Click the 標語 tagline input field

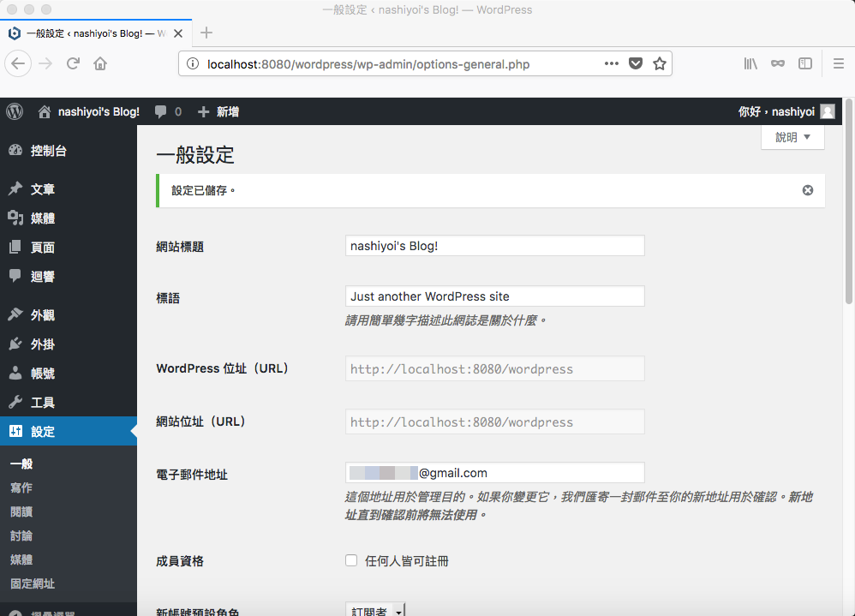click(495, 296)
